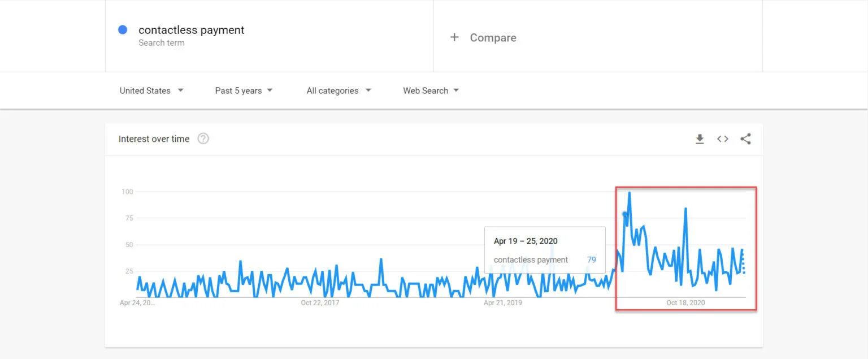Click the Oct 18, 2020 axis label
This screenshot has width=868, height=359.
click(x=685, y=302)
